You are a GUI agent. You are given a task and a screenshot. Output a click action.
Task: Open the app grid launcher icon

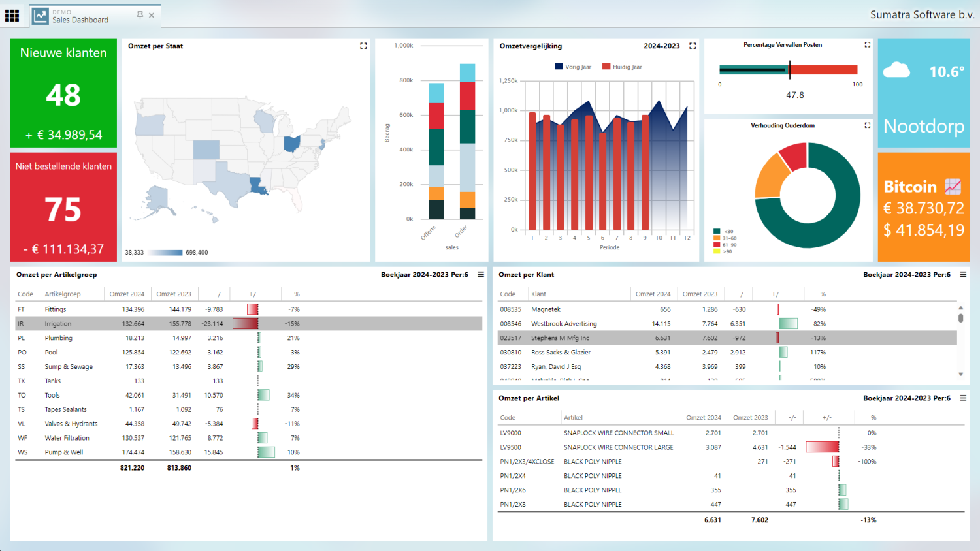pos(12,15)
